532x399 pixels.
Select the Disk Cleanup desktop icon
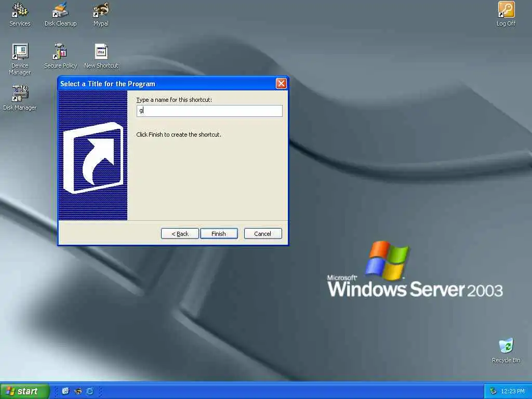[60, 14]
